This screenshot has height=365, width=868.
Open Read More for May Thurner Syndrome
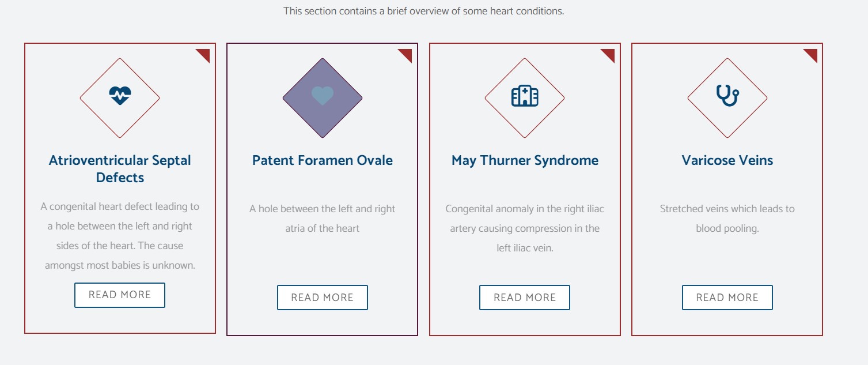click(525, 298)
